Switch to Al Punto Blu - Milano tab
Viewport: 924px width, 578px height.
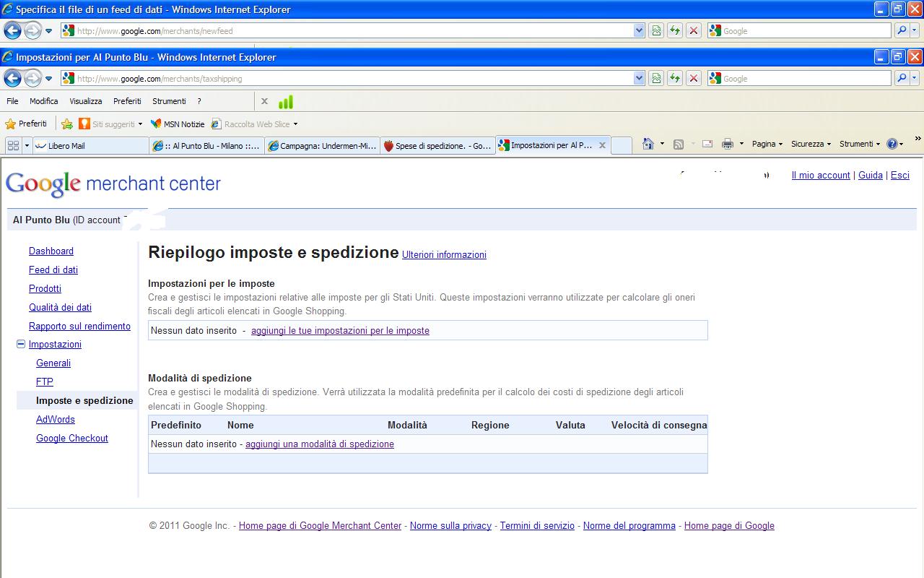(207, 145)
